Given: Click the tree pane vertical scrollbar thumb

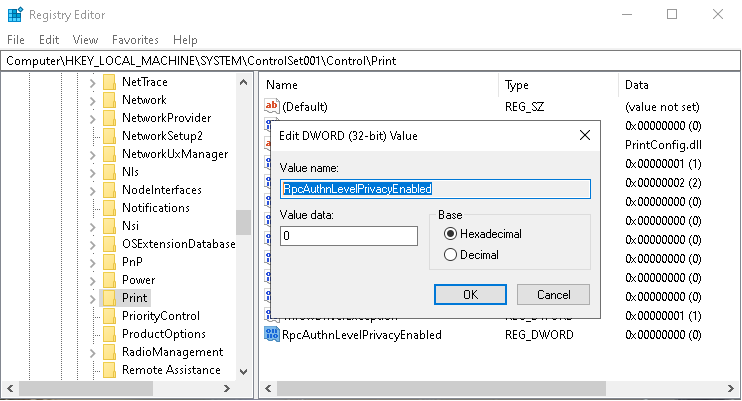Looking at the screenshot, I should [x=243, y=222].
